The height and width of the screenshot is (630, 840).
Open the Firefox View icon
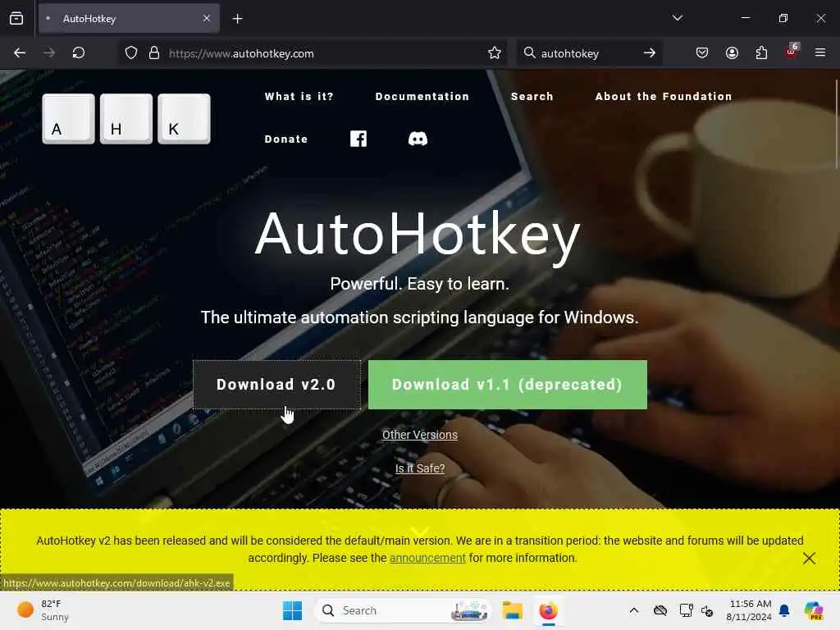pyautogui.click(x=16, y=18)
